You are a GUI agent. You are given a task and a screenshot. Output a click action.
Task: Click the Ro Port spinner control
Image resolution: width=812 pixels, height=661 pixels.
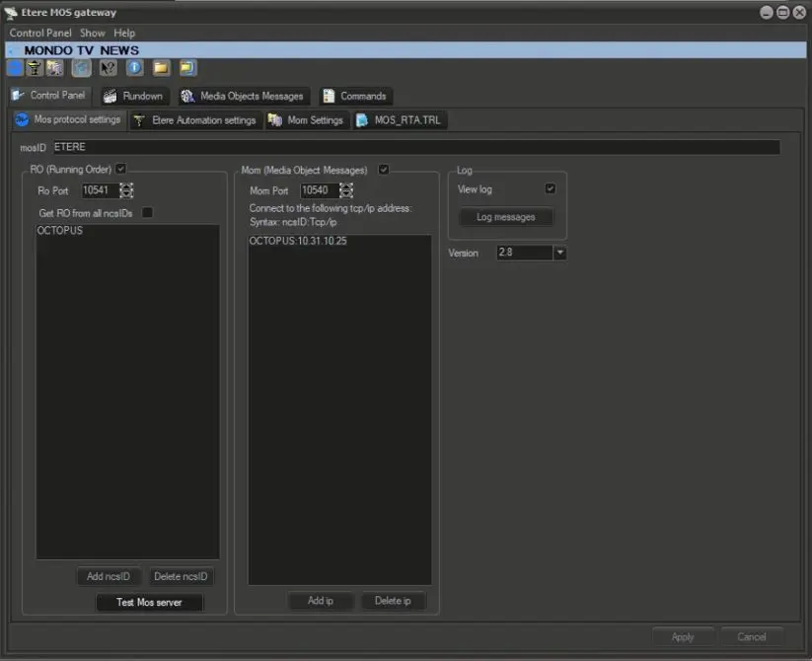126,190
